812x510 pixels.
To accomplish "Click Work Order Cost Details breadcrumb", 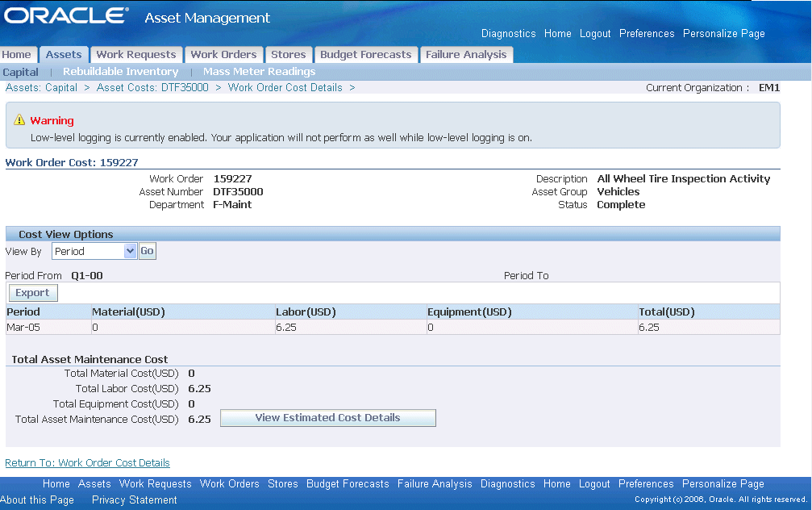I will pos(285,88).
